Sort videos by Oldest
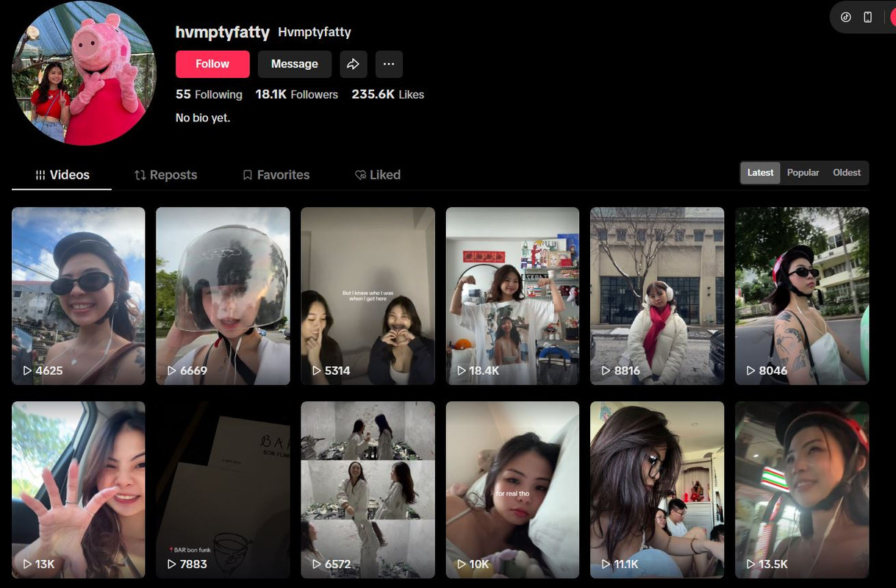Image resolution: width=896 pixels, height=588 pixels. pyautogui.click(x=847, y=173)
